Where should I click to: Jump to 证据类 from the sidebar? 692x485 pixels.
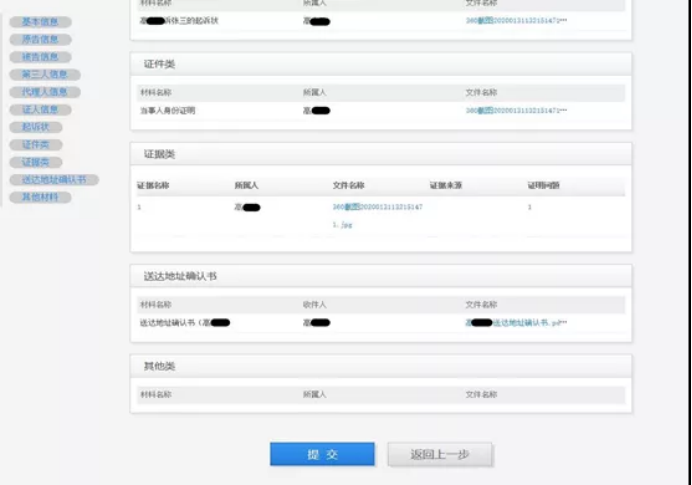click(36, 162)
